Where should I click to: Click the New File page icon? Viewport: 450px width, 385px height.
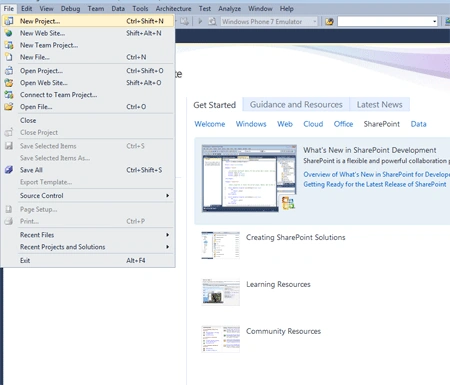[x=9, y=57]
